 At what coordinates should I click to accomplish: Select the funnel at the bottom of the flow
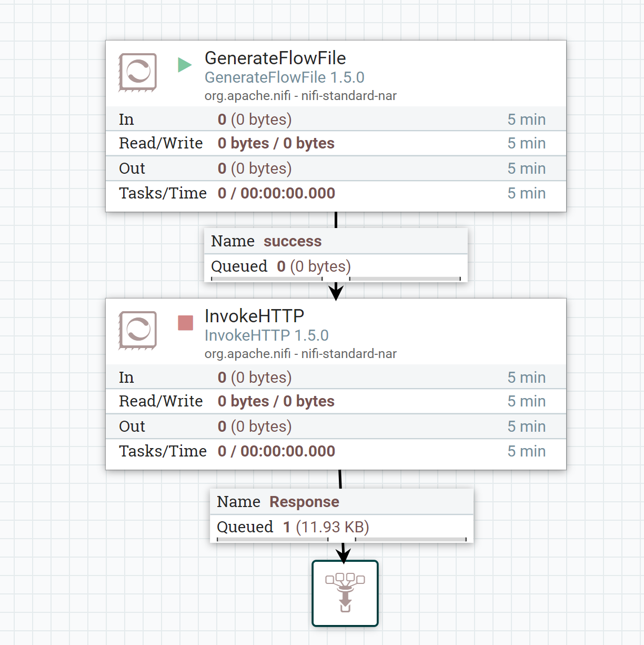(345, 594)
